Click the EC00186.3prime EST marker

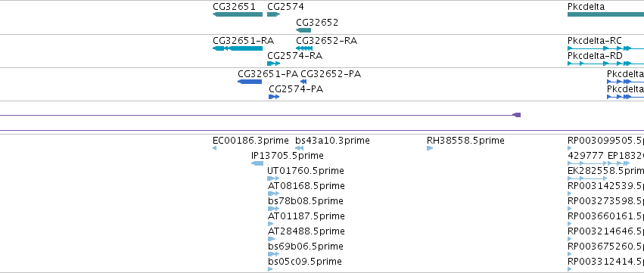[214, 148]
